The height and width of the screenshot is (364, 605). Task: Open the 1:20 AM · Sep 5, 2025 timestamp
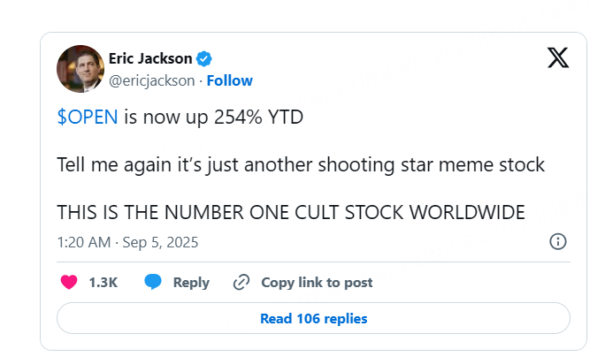coord(127,241)
